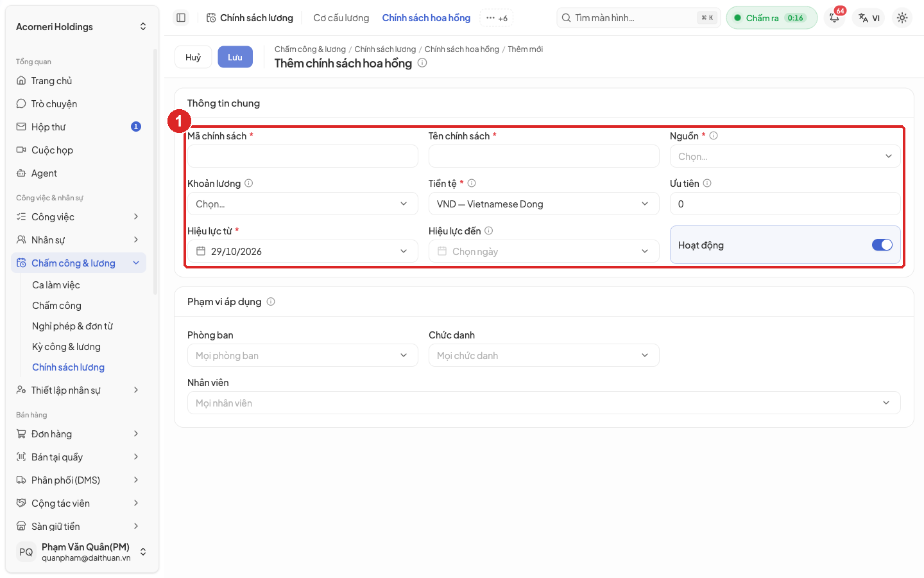Open Agent in the sidebar
Screen dimensions: 924x578
[78, 173]
